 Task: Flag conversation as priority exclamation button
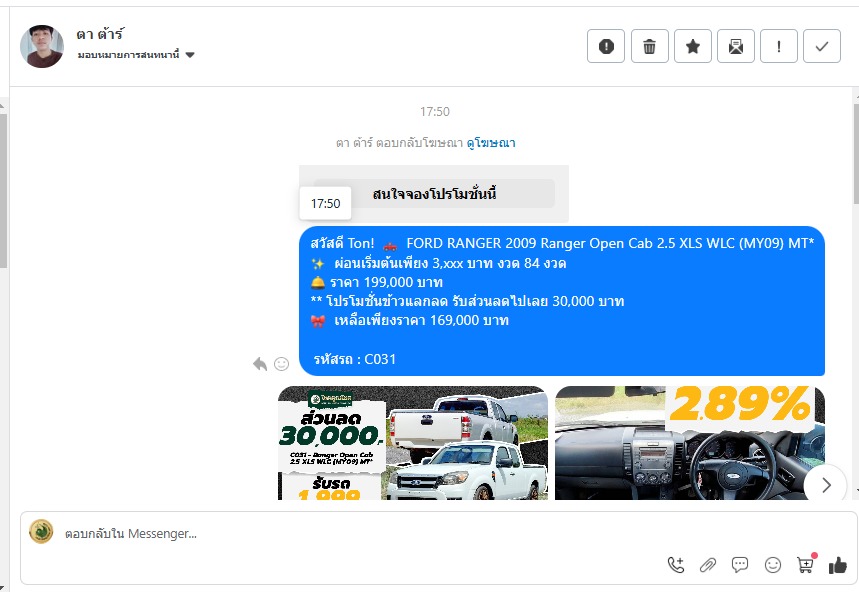[779, 46]
